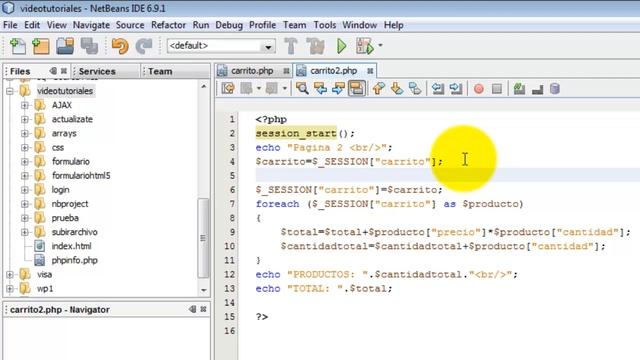Expand the wp1 project node
Viewport: 640px width, 360px height.
pos(10,289)
